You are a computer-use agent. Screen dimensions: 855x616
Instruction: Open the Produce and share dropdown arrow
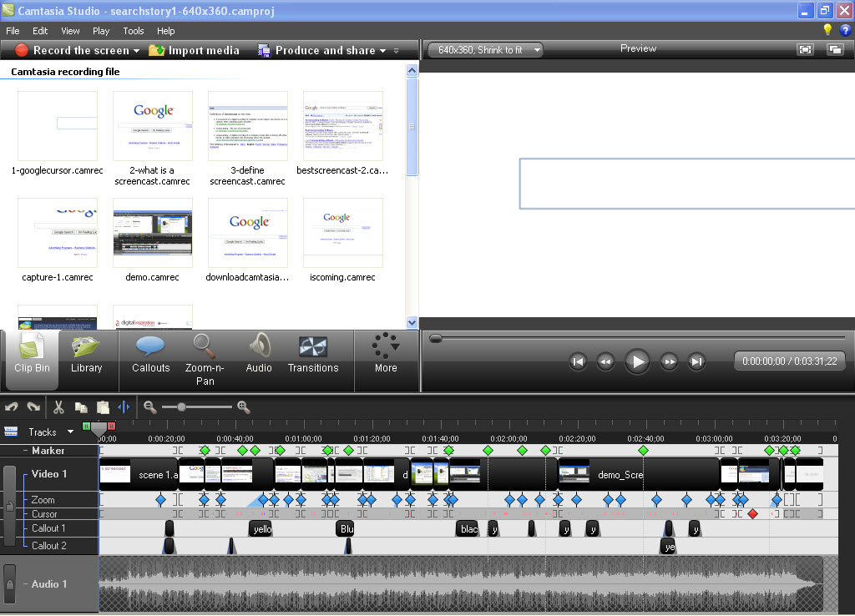tap(382, 50)
